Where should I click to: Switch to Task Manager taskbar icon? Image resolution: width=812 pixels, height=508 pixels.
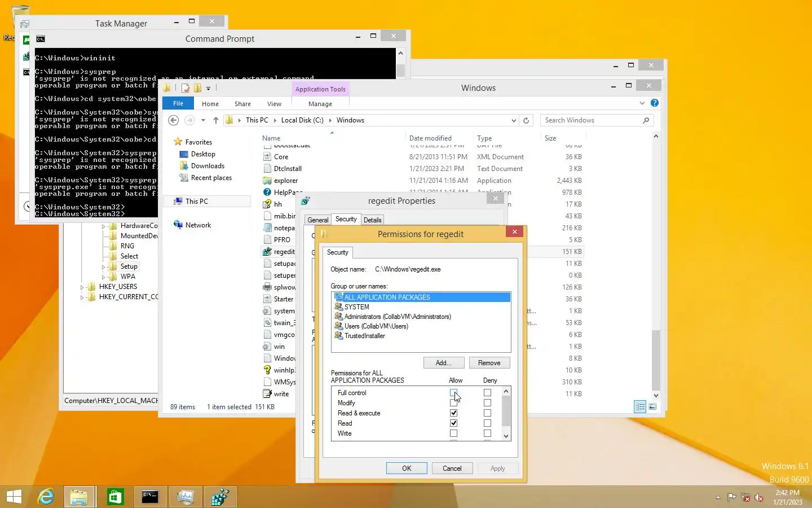186,497
